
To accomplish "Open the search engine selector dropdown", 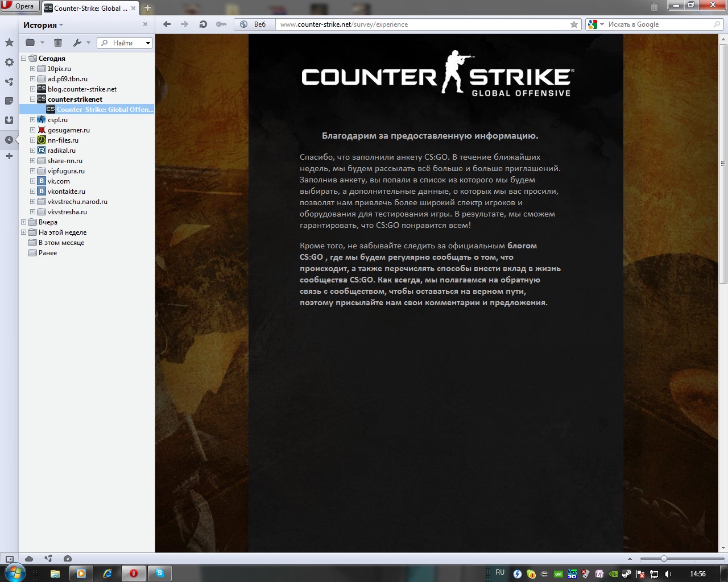I will [595, 24].
